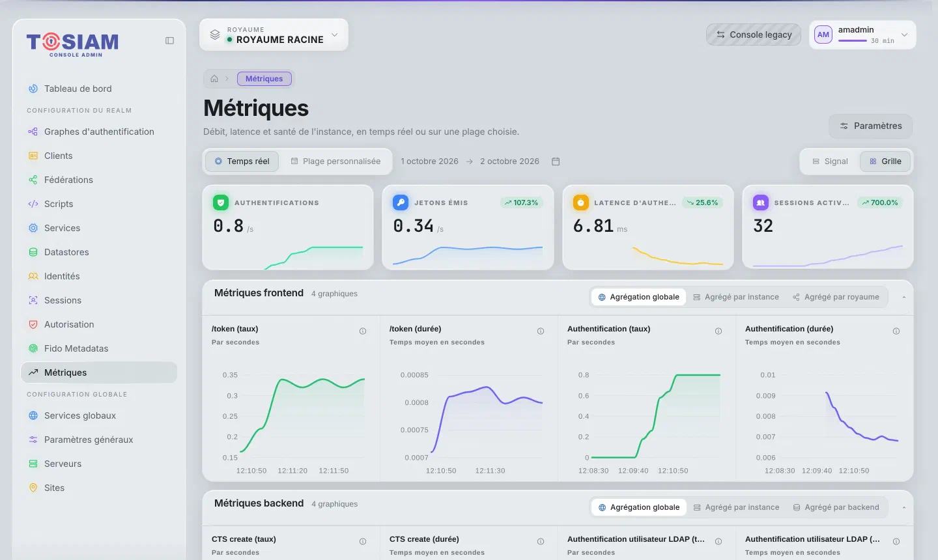Screen dimensions: 938x560
Task: Collapse the Métriques frontend section
Action: (x=904, y=297)
